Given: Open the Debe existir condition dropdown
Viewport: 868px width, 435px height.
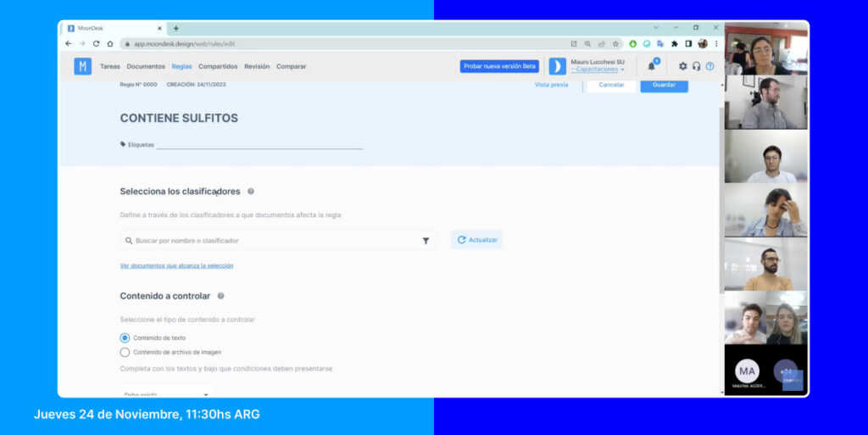Looking at the screenshot, I should tap(166, 393).
